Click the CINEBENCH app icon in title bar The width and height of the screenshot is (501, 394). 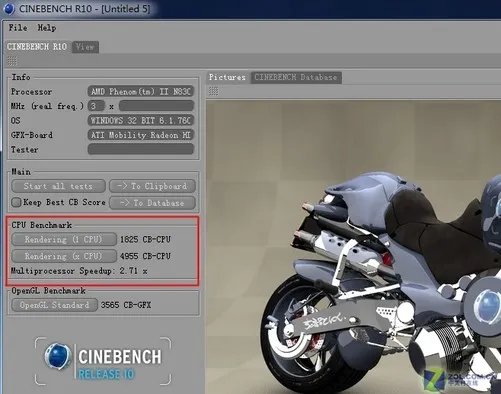tap(9, 8)
